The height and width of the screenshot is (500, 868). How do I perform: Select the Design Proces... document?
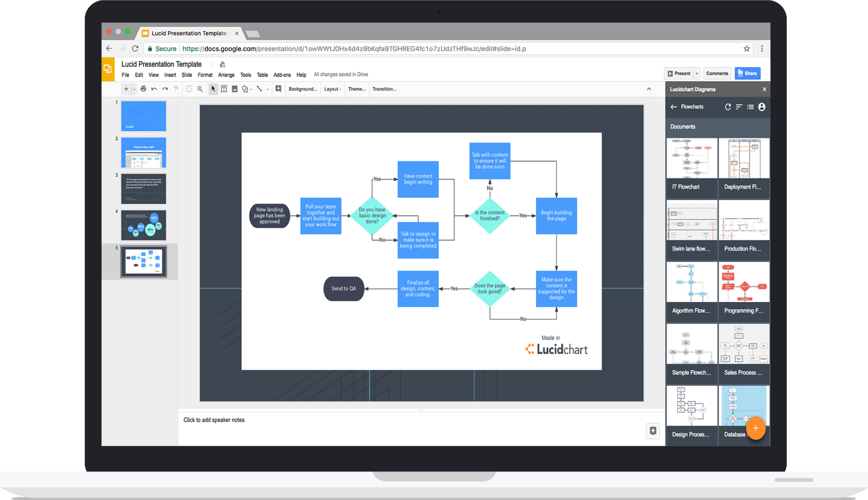coord(692,415)
